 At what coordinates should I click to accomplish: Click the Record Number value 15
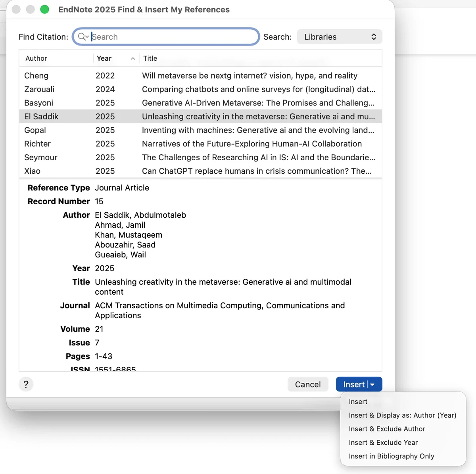pyautogui.click(x=99, y=201)
